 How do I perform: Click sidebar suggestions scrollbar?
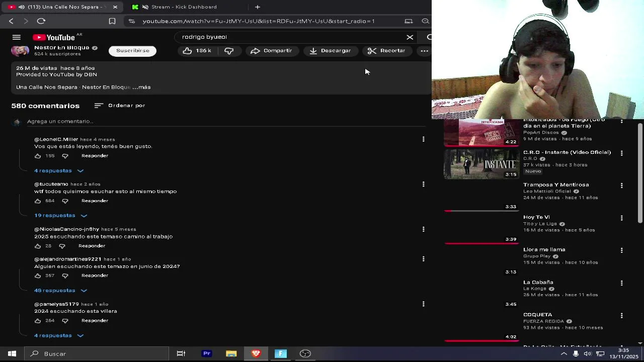[640, 172]
